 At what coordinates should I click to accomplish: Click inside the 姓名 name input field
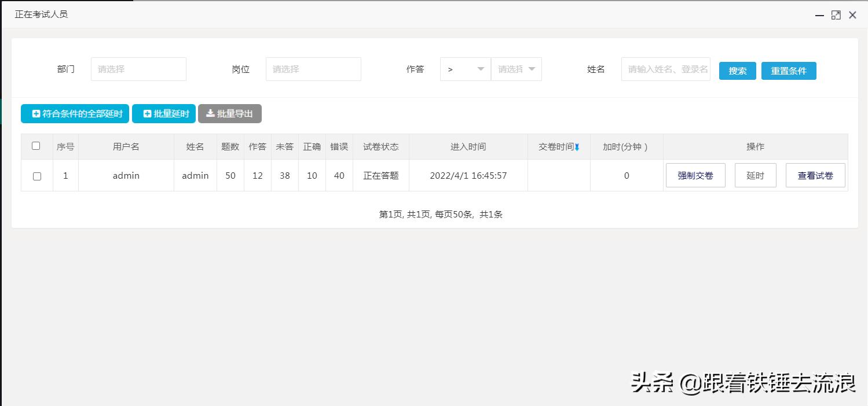point(665,69)
